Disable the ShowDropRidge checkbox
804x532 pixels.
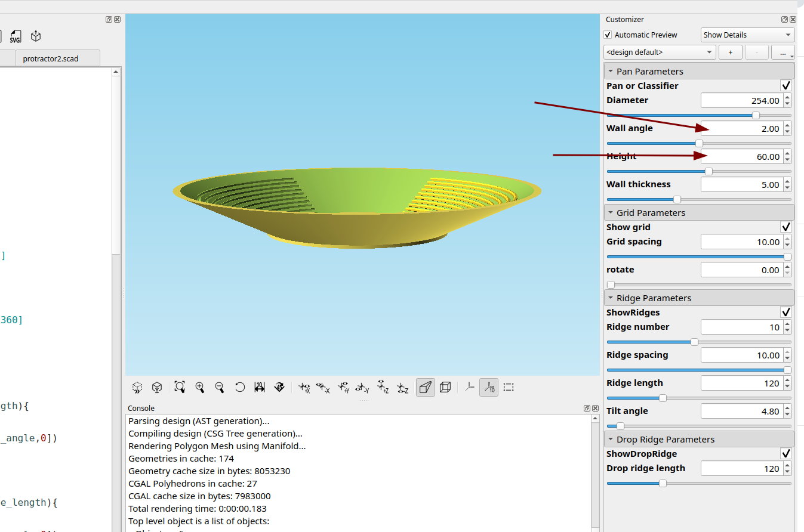point(786,454)
